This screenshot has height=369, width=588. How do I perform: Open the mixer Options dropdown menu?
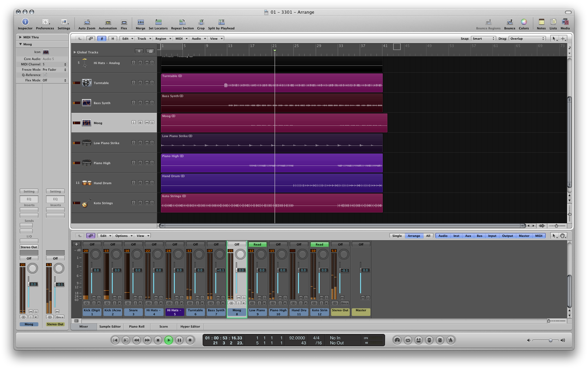[x=123, y=236]
